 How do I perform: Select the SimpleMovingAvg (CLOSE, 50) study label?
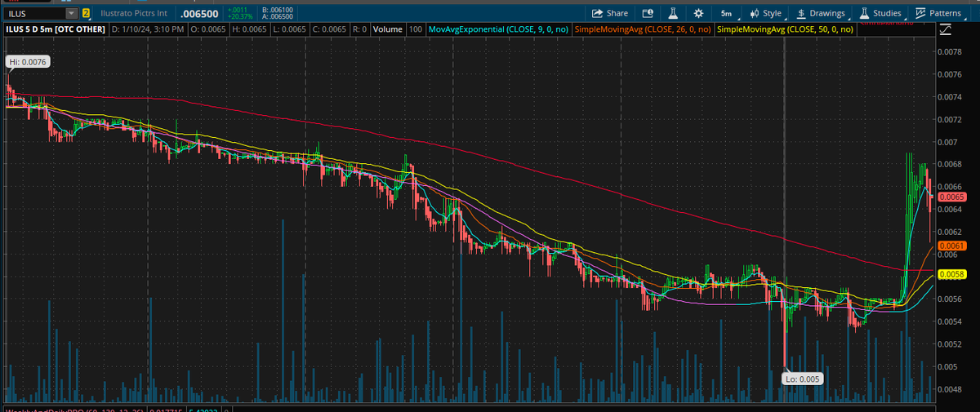pos(785,29)
